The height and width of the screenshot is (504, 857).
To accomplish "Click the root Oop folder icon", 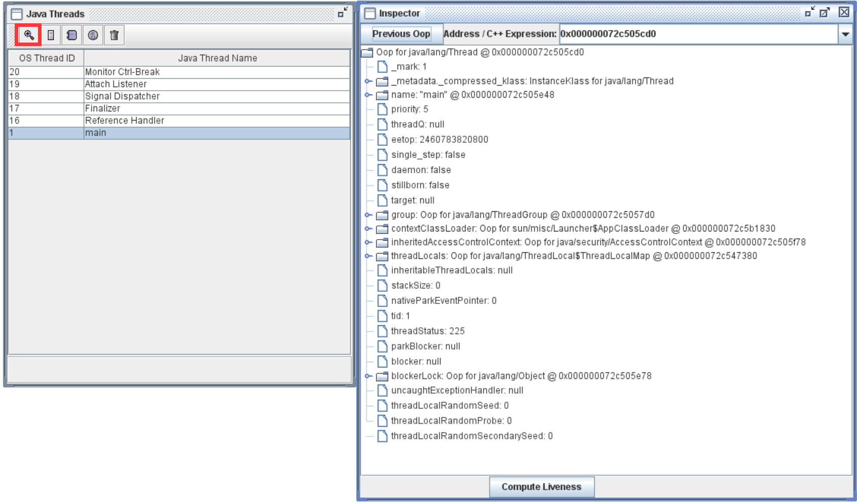I will [x=367, y=52].
